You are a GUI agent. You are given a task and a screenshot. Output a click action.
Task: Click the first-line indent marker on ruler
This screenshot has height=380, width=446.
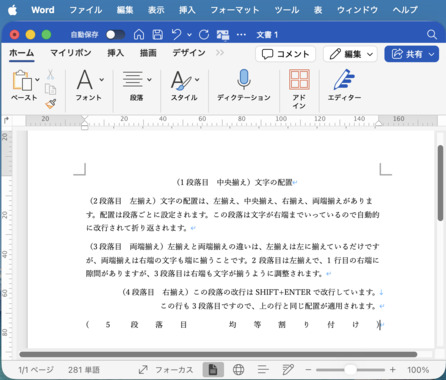(x=85, y=118)
